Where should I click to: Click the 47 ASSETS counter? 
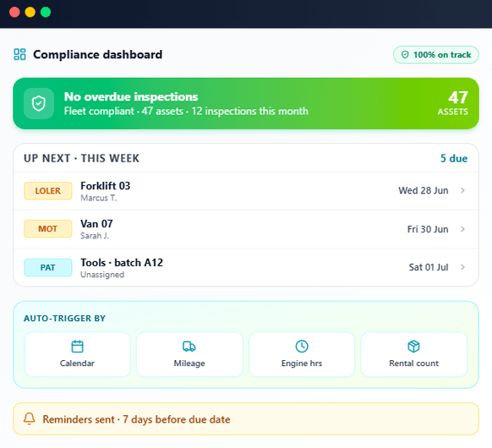453,103
